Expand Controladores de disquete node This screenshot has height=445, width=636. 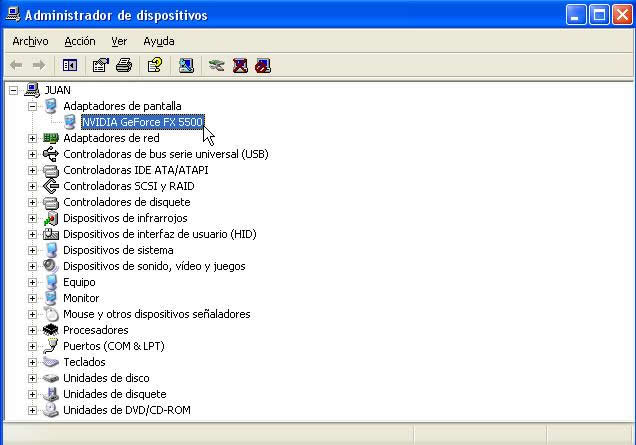click(x=32, y=202)
